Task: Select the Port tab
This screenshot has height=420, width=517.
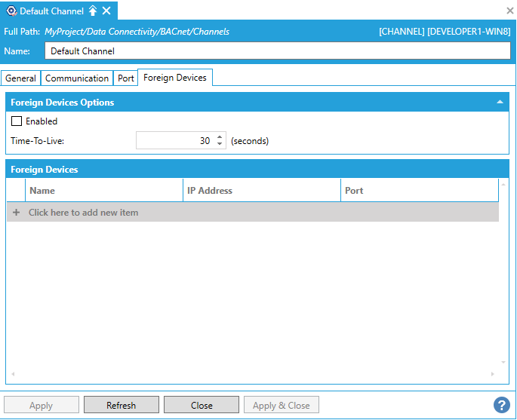Action: click(125, 78)
